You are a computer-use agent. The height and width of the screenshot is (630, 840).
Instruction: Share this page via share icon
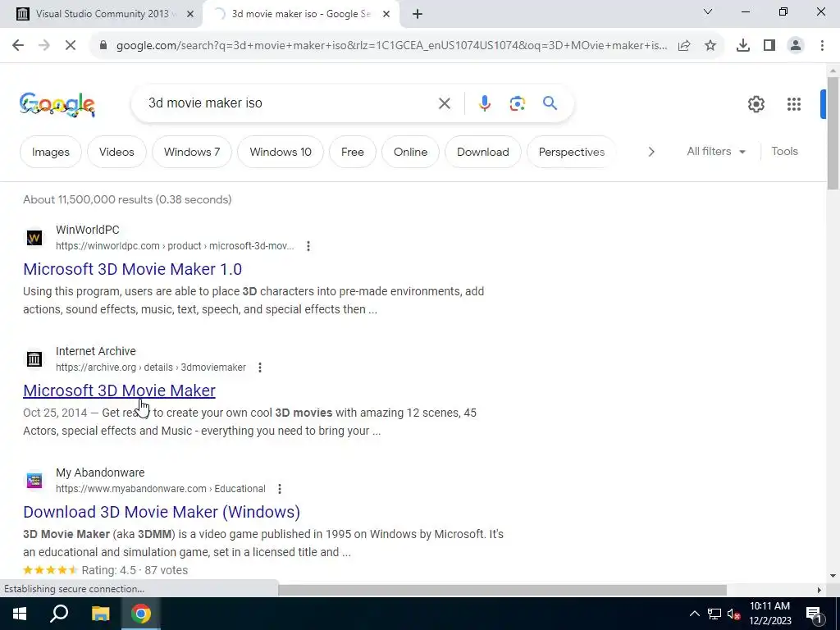(684, 46)
